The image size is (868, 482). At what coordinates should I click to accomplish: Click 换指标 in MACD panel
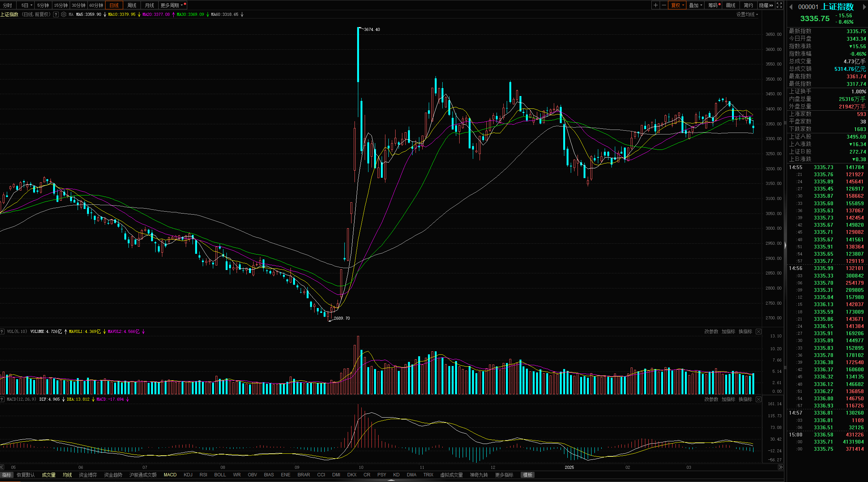tap(745, 399)
